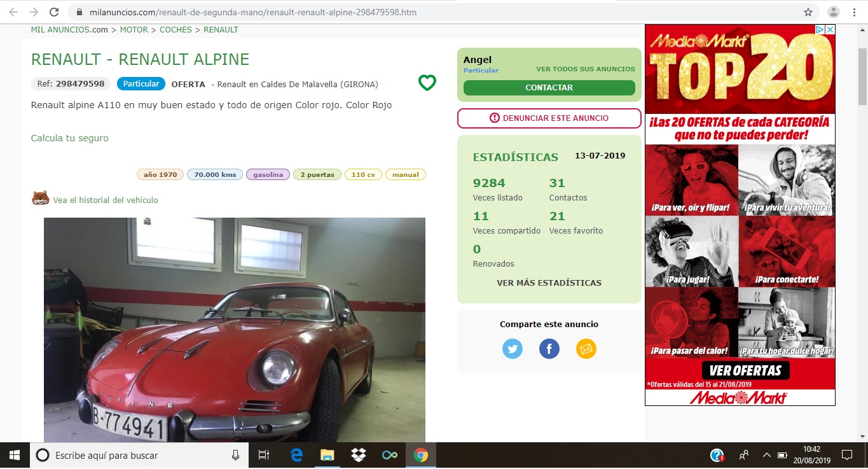Viewport: 868px width, 469px height.
Task: Open the MOTOR breadcrumb link
Action: coord(134,30)
